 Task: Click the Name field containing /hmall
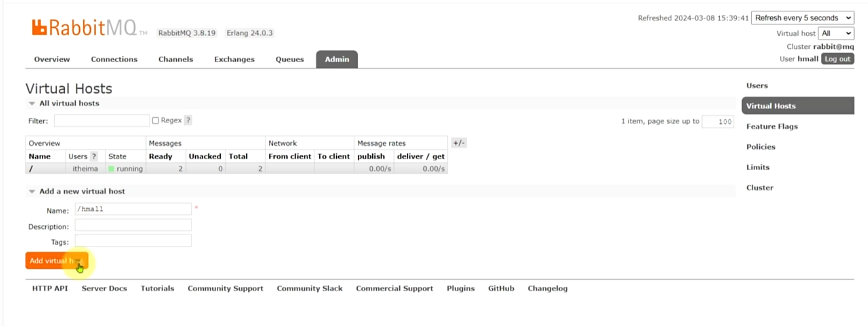point(133,209)
